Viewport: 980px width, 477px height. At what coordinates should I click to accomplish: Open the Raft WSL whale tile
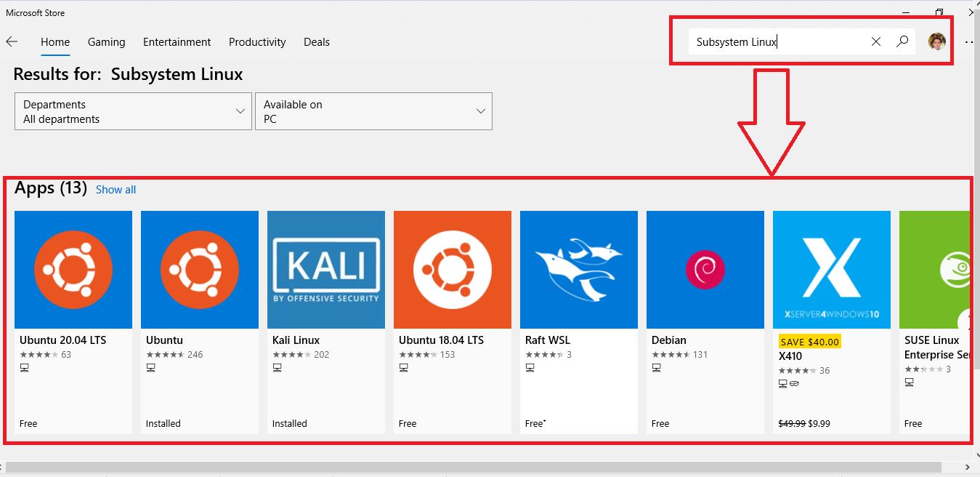tap(579, 270)
